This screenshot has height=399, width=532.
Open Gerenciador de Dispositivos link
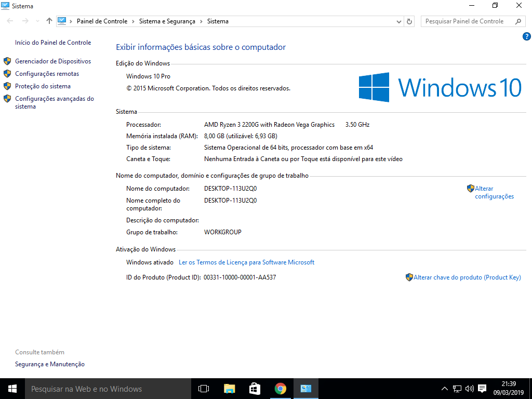click(x=53, y=61)
